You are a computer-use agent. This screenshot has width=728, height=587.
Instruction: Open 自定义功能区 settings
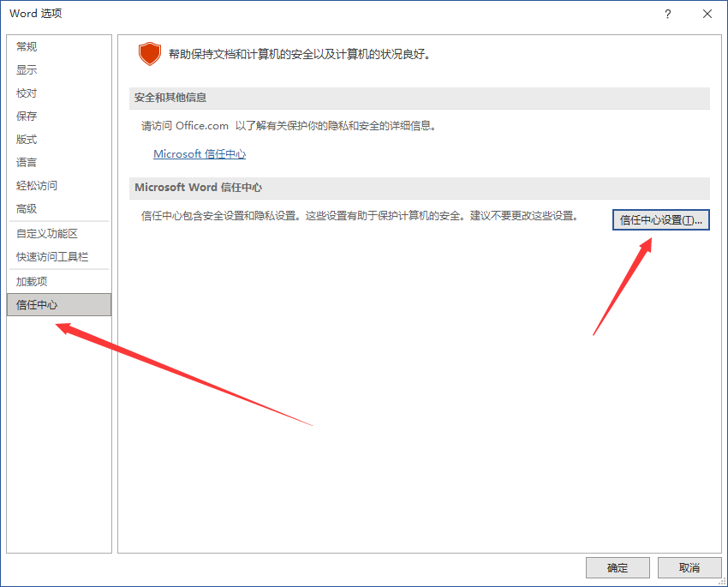[59, 234]
